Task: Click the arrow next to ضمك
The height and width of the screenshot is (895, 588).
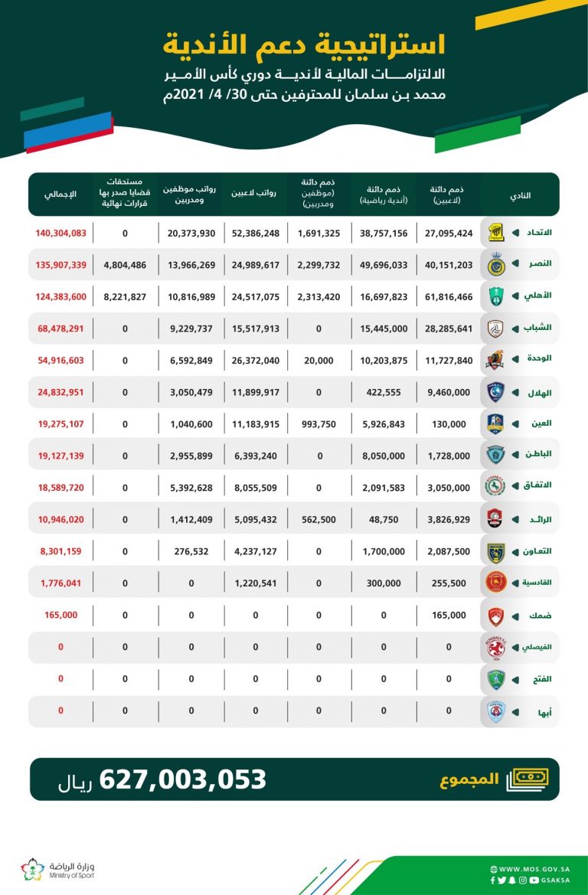Action: point(515,616)
